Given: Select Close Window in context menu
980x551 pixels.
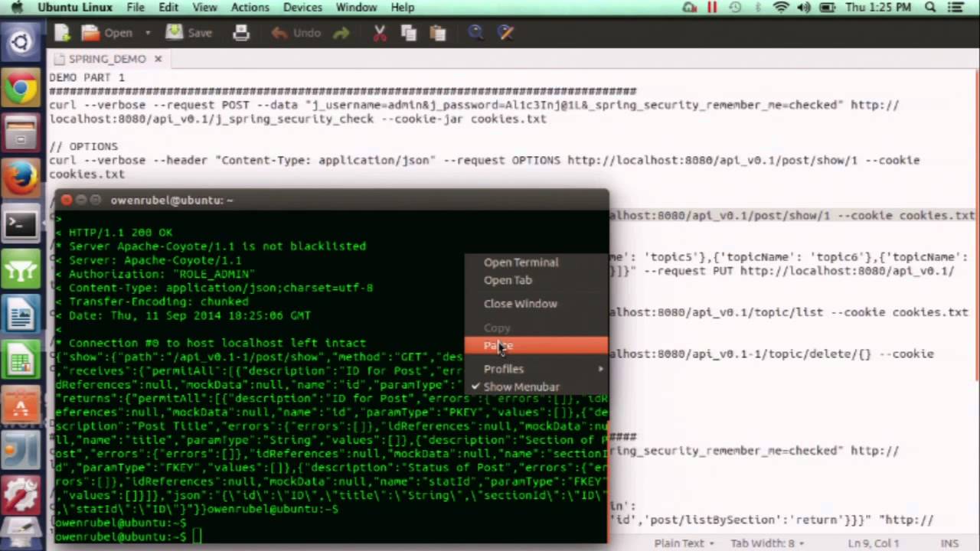Looking at the screenshot, I should [x=521, y=304].
